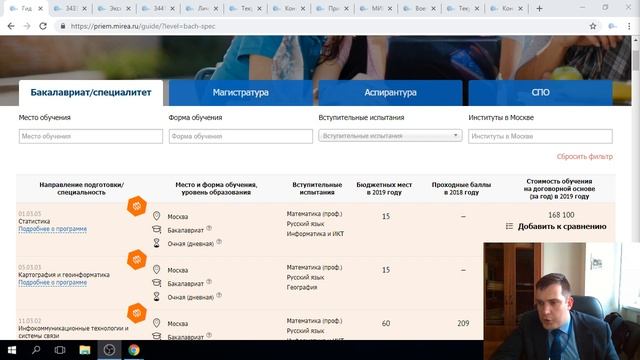Click the graduation cap icon in Картография row
The image size is (640, 360).
[156, 282]
